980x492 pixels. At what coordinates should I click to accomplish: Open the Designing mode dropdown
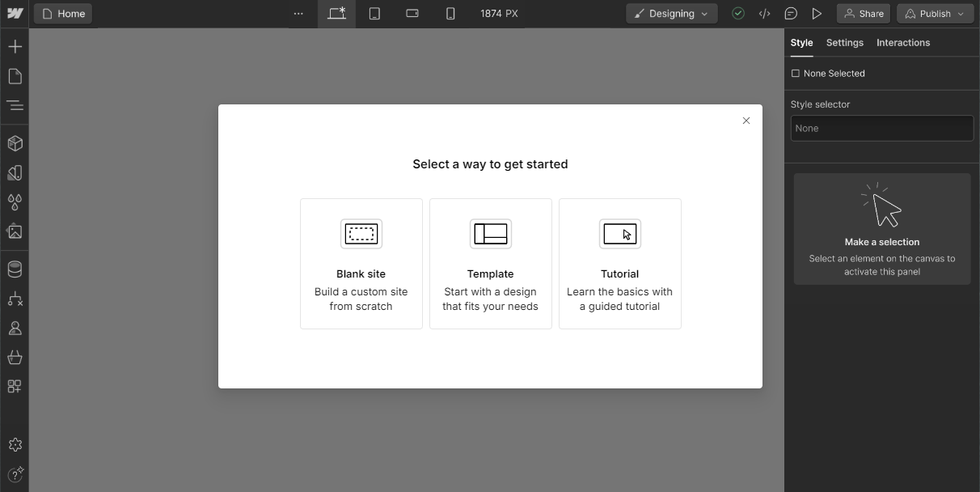point(671,13)
